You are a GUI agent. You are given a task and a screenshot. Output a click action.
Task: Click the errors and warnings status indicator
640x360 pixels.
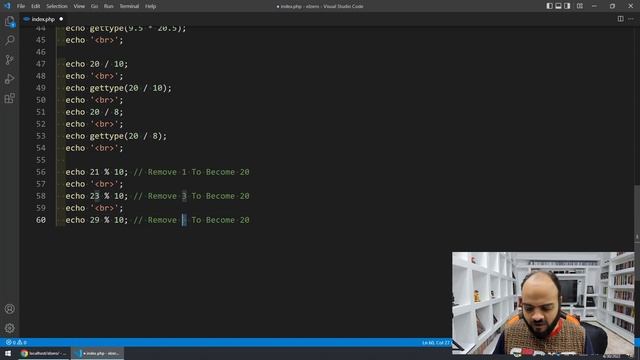16,342
